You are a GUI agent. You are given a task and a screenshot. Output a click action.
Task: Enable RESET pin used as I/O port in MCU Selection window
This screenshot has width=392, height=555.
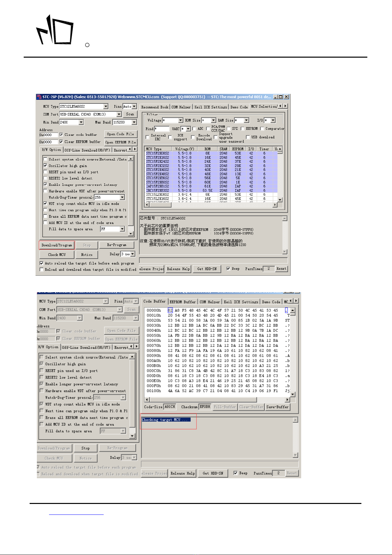pos(45,172)
